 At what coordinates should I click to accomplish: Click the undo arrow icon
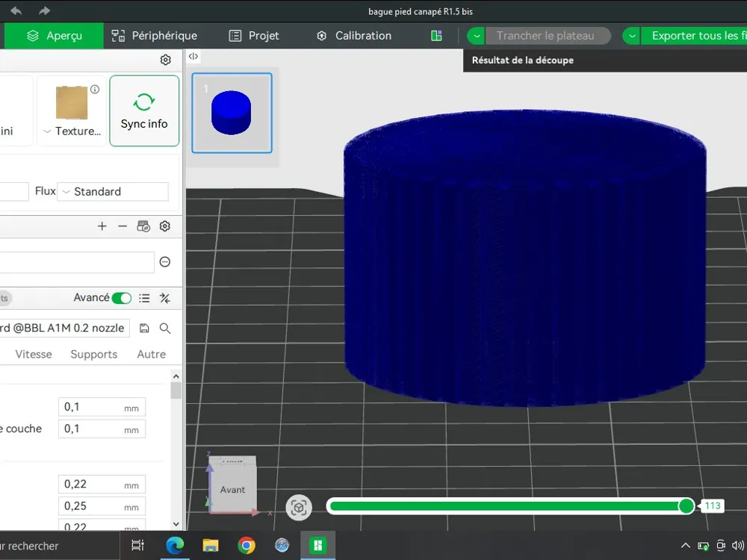16,10
